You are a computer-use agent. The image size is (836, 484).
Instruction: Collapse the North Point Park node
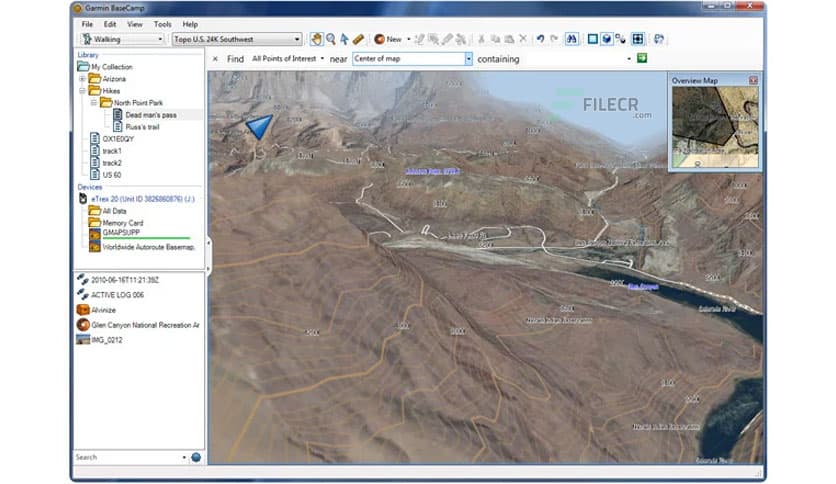[x=94, y=102]
